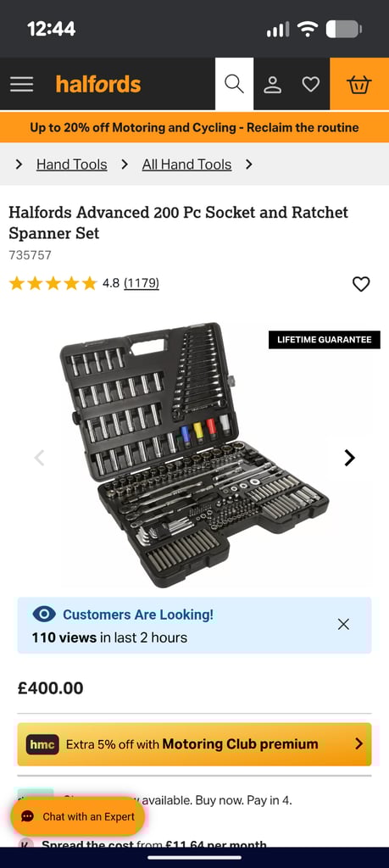
Task: Tap the socket set product image
Action: pyautogui.click(x=194, y=455)
